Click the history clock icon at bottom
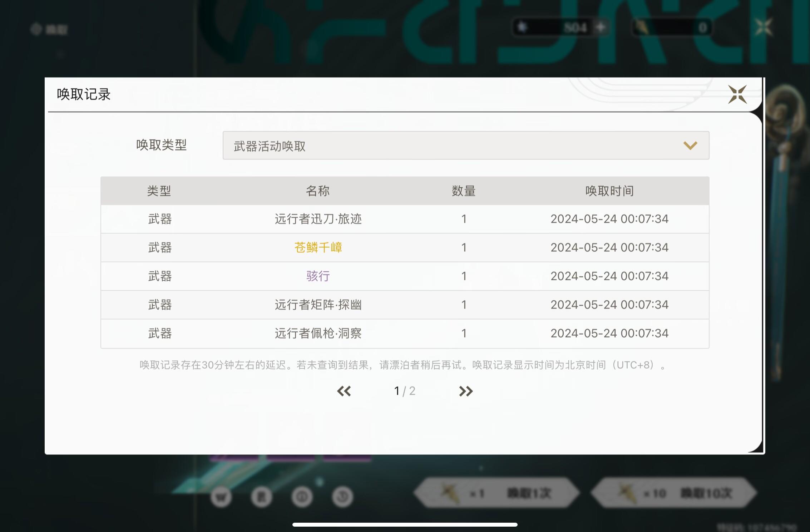Screen dimensions: 810x532 [x=342, y=497]
